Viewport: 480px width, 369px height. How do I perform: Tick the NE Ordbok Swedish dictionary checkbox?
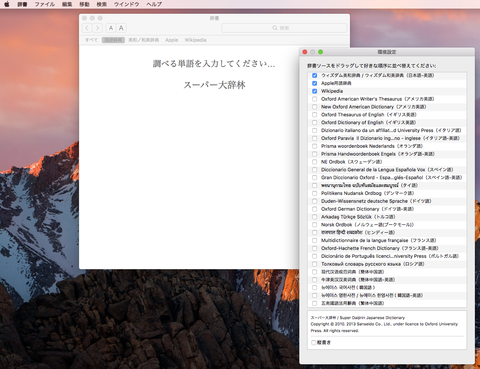tap(314, 162)
